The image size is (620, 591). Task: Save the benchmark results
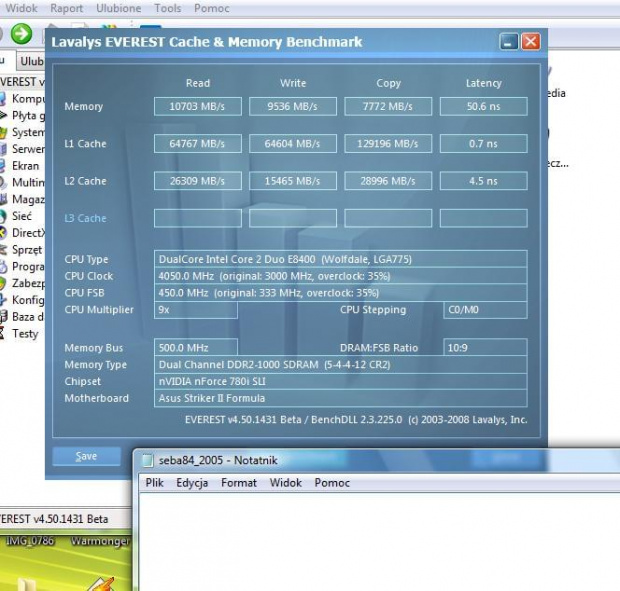pos(87,456)
